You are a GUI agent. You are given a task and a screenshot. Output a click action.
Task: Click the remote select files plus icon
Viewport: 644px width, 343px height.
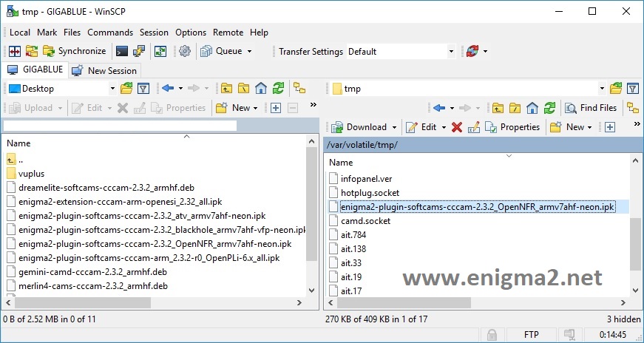(610, 127)
